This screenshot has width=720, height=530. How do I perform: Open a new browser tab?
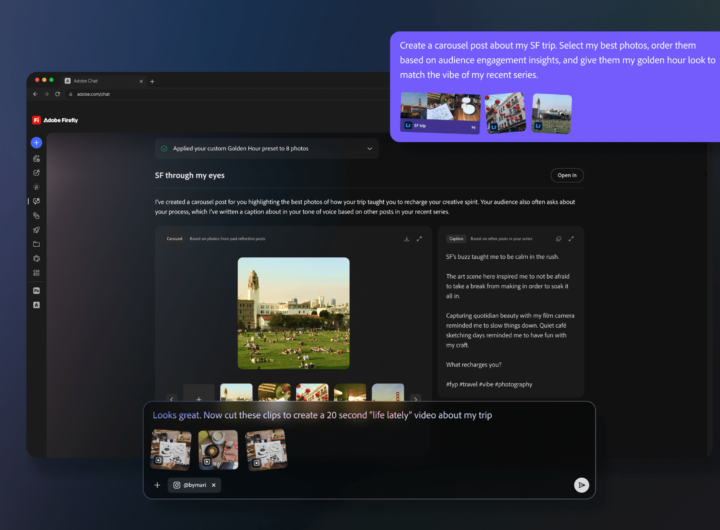(x=152, y=80)
